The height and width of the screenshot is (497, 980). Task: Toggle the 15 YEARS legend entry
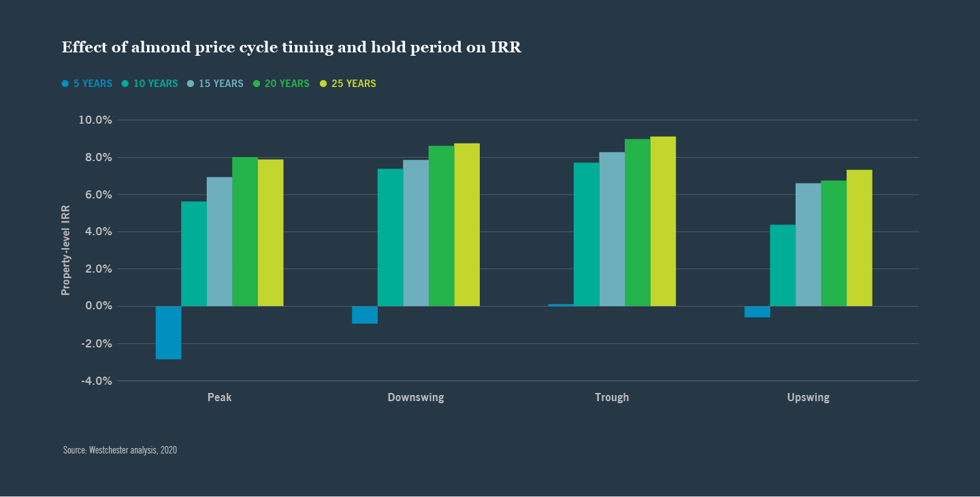pos(215,84)
